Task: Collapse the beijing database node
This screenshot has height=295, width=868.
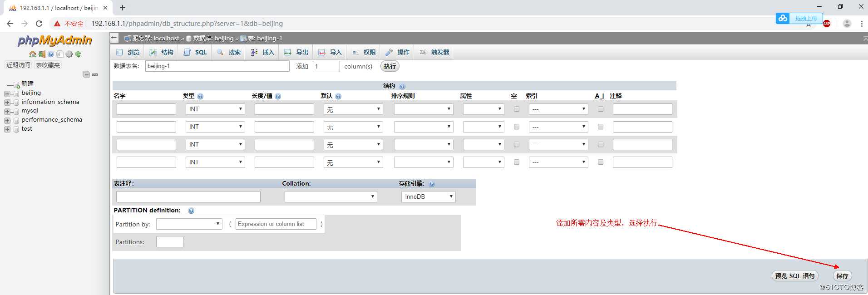Action: coord(7,94)
